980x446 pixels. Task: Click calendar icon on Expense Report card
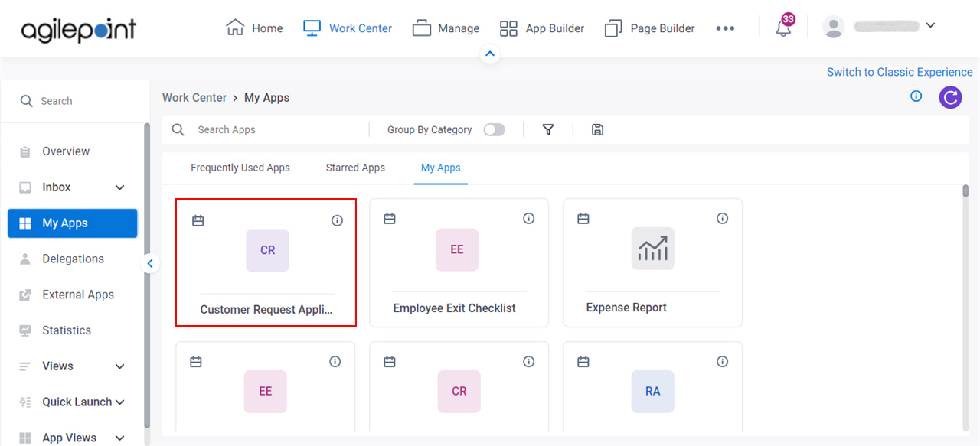coord(583,219)
